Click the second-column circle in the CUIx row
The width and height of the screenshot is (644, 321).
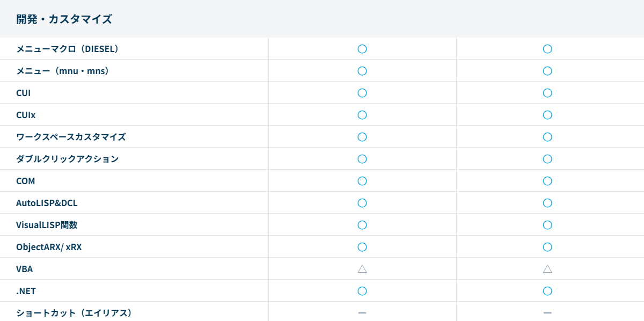pos(547,115)
